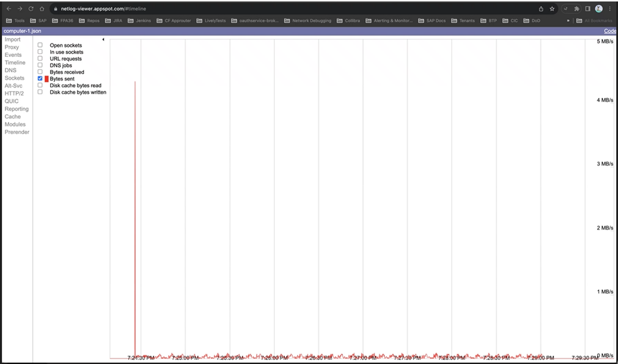This screenshot has width=618, height=364.
Task: Open the extensions puzzle icon
Action: [x=576, y=9]
